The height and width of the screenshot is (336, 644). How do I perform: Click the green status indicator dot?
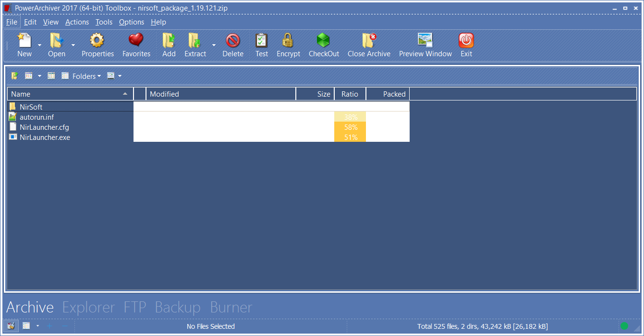(x=624, y=326)
